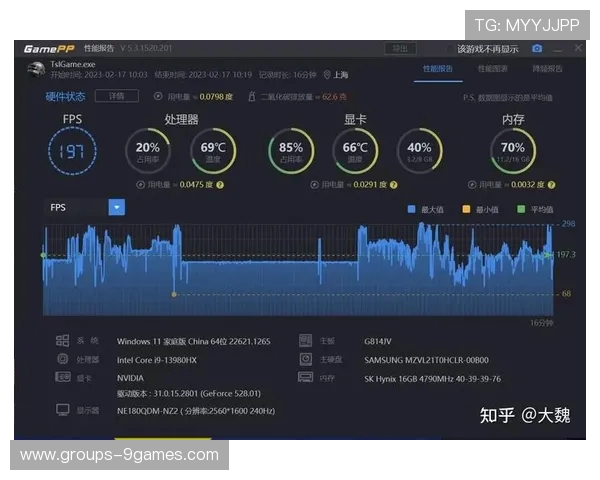
Task: Click the green 平均值 legend swatch
Action: point(521,209)
